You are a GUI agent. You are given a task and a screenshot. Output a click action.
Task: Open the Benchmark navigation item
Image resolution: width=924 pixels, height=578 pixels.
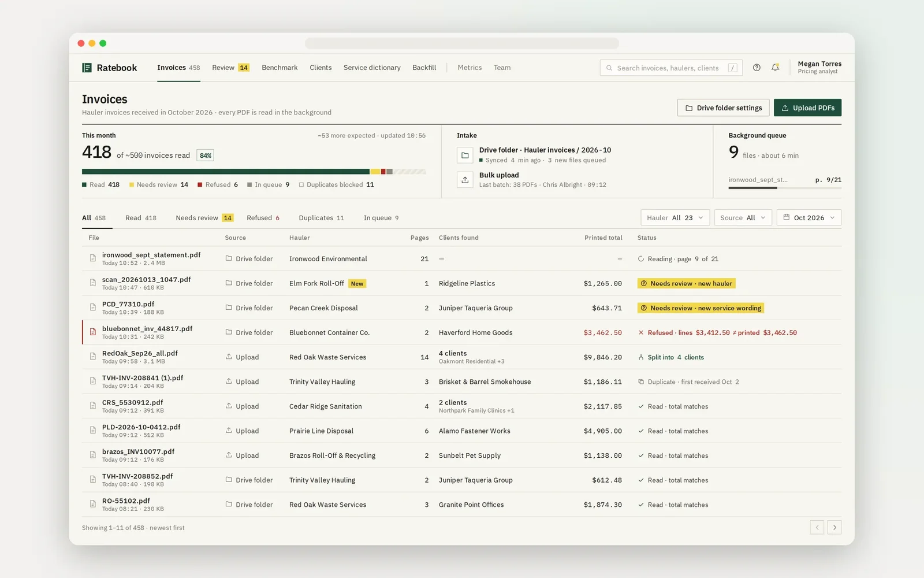(280, 68)
